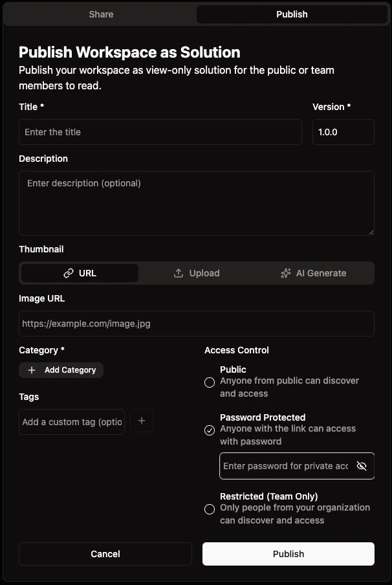
Task: Switch to the Upload thumbnail source
Action: click(197, 272)
